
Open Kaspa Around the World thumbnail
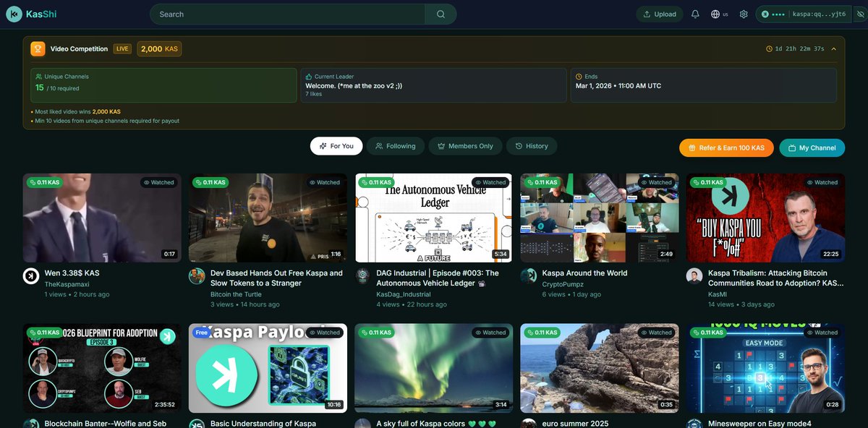click(600, 218)
